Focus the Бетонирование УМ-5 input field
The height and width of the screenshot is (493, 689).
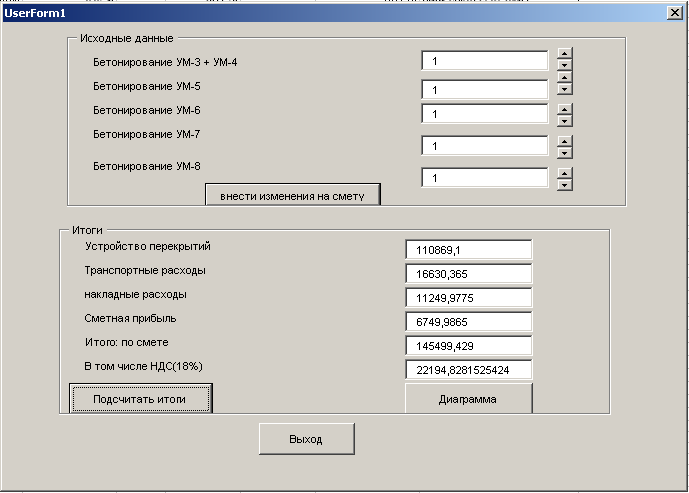(485, 89)
